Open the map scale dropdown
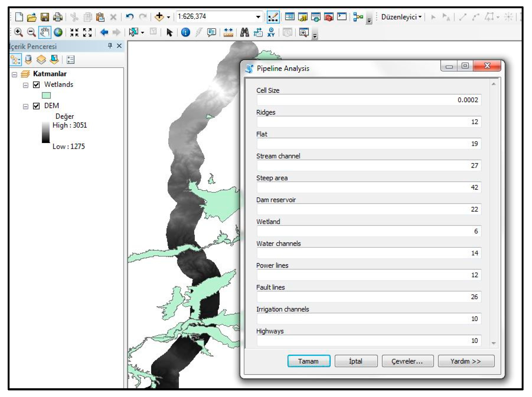Screen dimensions: 532x397 click(258, 17)
